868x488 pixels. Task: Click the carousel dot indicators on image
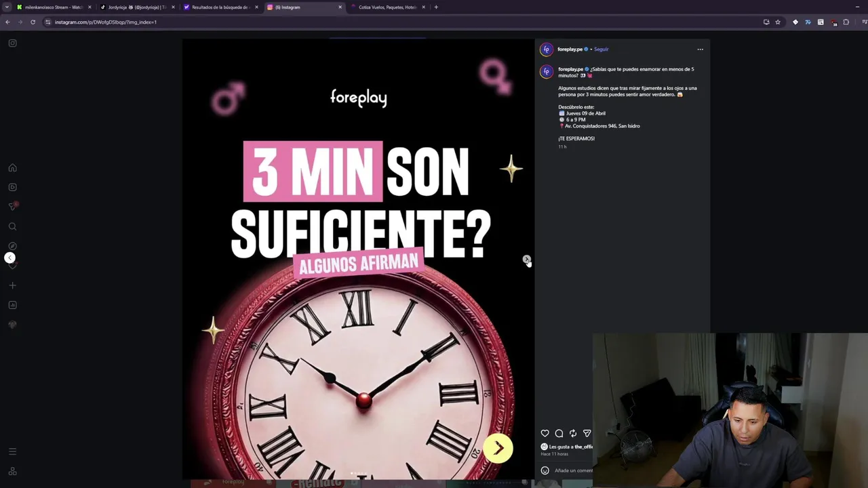[358, 473]
